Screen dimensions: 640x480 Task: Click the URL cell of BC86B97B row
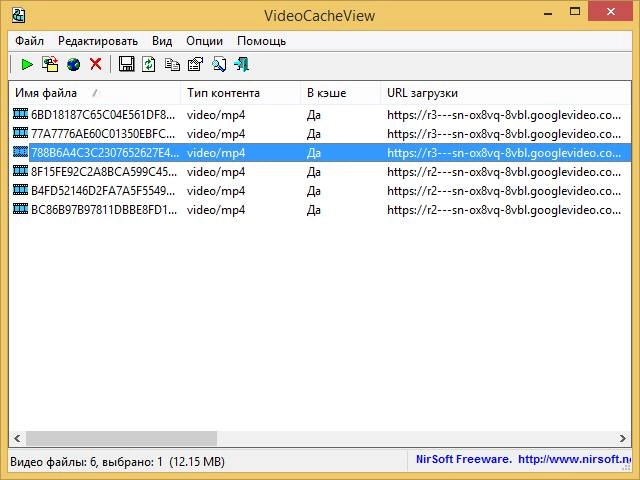504,210
